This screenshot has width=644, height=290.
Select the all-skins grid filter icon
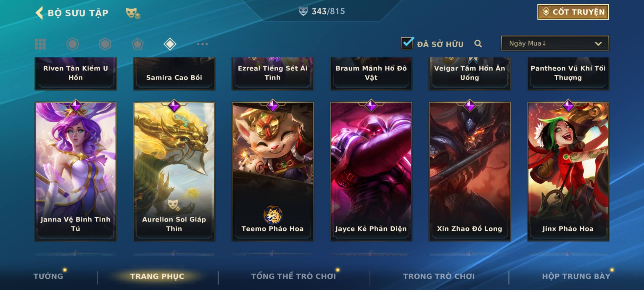coord(40,44)
